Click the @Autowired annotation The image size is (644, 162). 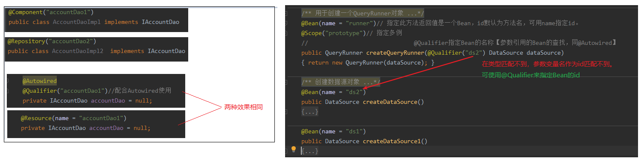(x=40, y=81)
